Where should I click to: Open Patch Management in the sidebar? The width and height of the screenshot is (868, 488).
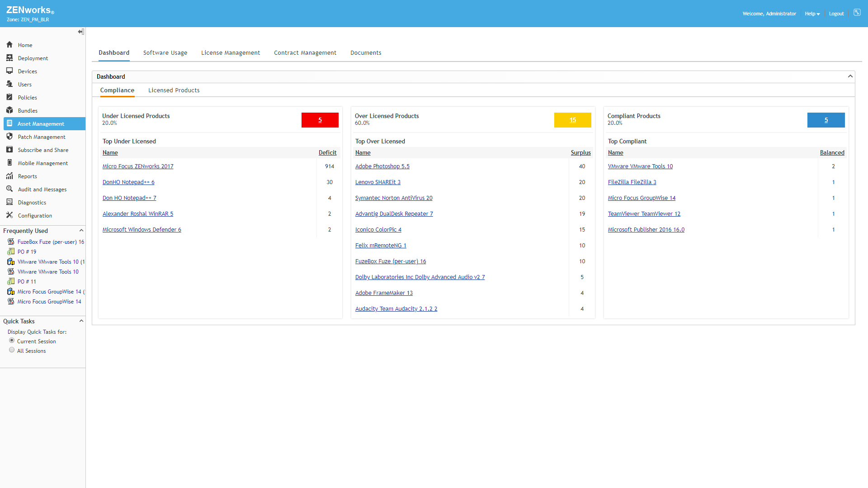(x=42, y=137)
